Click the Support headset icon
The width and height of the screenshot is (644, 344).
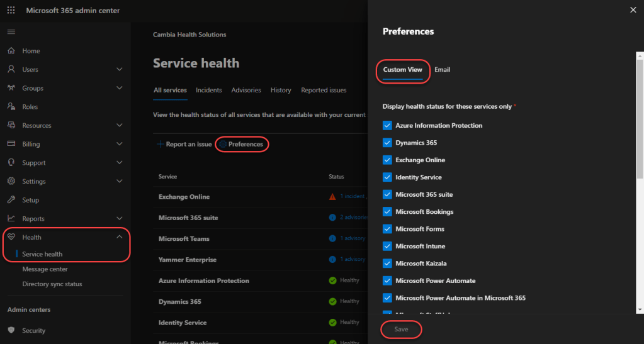coord(11,163)
